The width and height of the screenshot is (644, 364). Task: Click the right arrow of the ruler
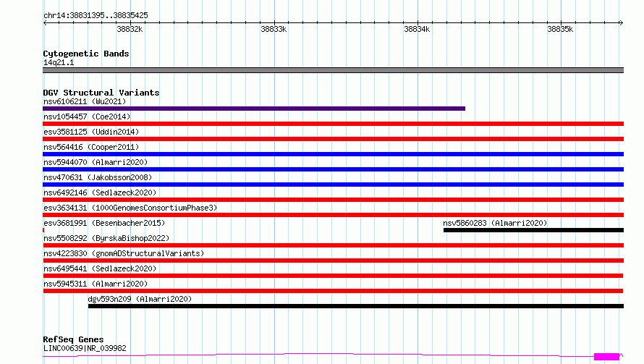pos(621,23)
